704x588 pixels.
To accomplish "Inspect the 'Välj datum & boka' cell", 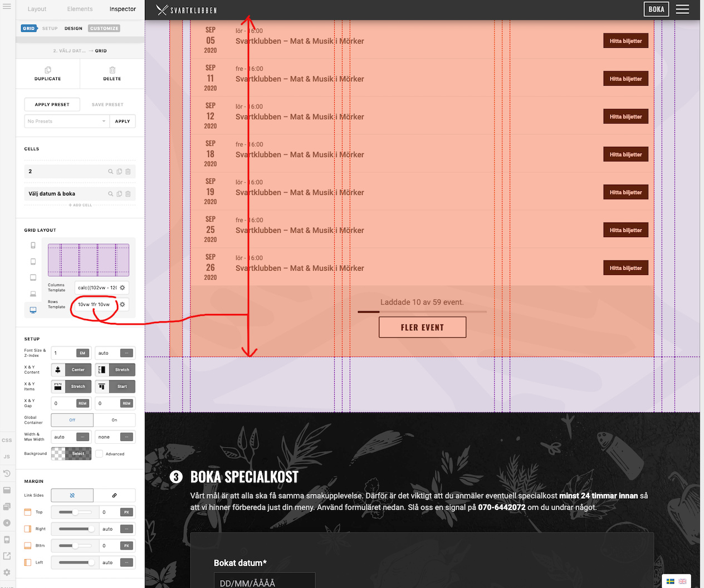I will [110, 194].
